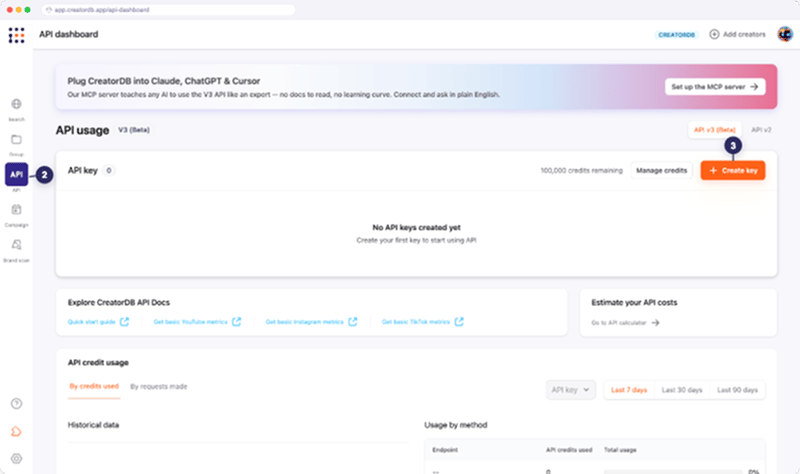
Task: Open the Group folder icon in sidebar
Action: tap(16, 139)
